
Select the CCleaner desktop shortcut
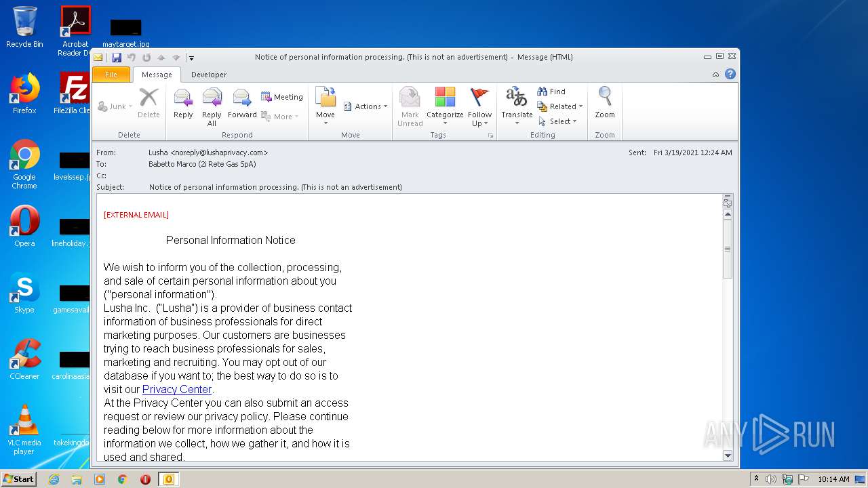[24, 359]
